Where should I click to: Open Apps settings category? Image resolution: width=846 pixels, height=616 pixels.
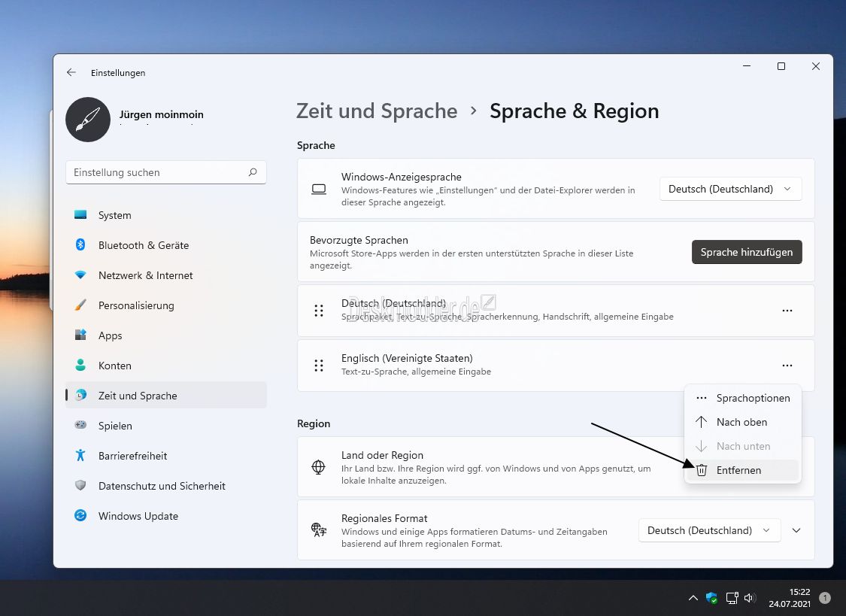pyautogui.click(x=166, y=335)
